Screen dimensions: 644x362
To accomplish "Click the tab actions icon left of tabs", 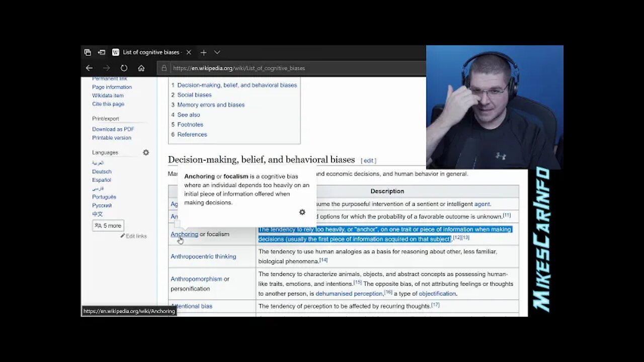I will (x=88, y=52).
